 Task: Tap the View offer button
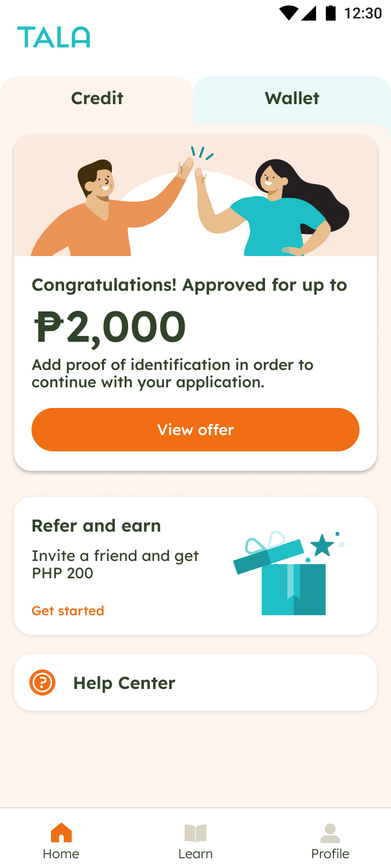[x=195, y=430]
